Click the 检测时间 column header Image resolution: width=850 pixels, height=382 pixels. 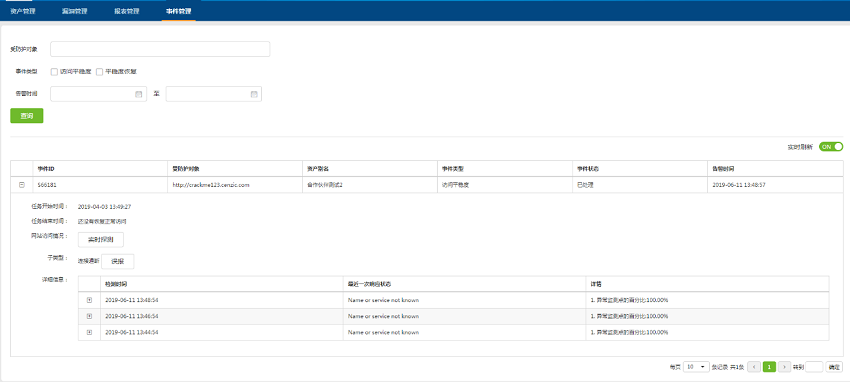pos(117,284)
